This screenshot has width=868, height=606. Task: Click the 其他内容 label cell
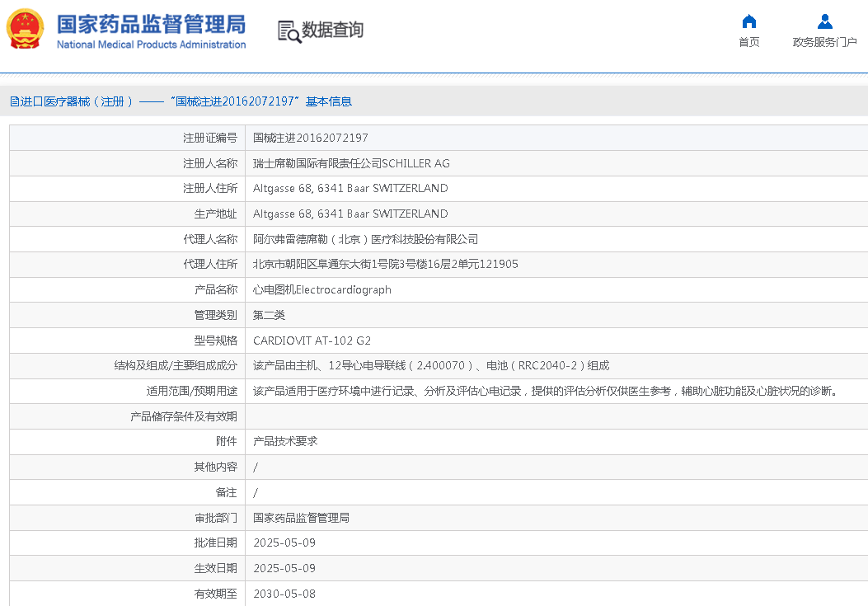point(127,467)
